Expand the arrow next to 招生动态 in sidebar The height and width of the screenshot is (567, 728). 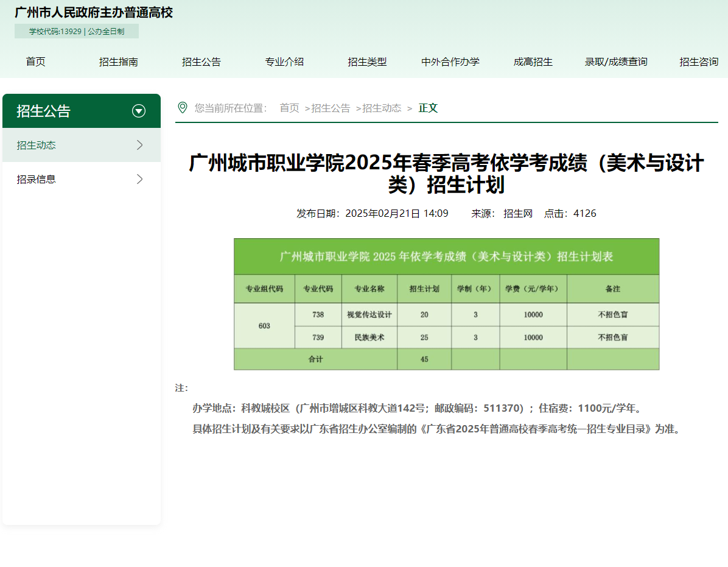139,145
